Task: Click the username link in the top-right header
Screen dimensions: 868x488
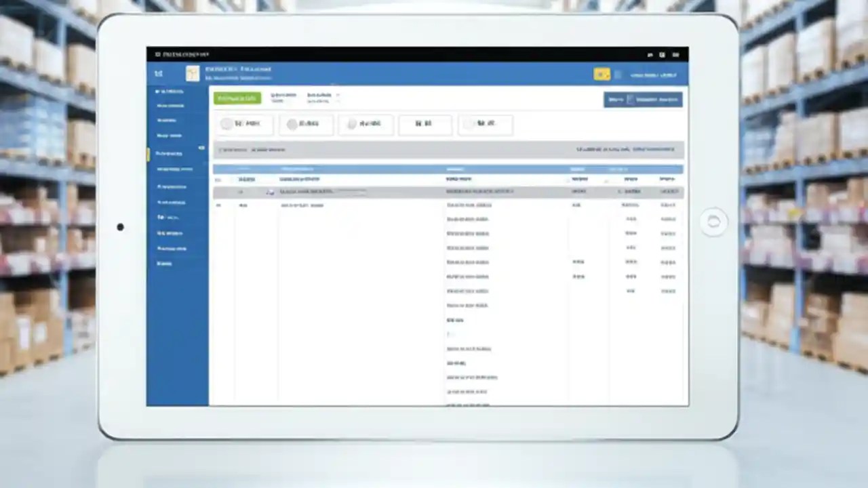Action: point(654,75)
